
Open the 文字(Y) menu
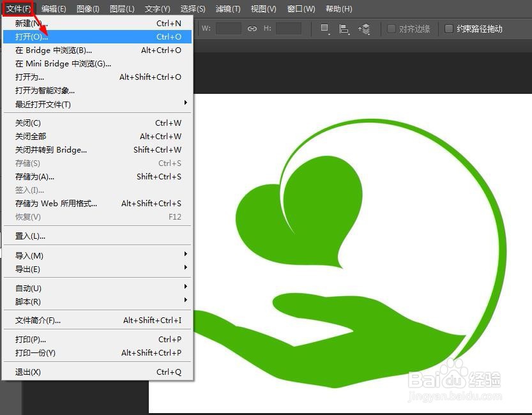[157, 8]
